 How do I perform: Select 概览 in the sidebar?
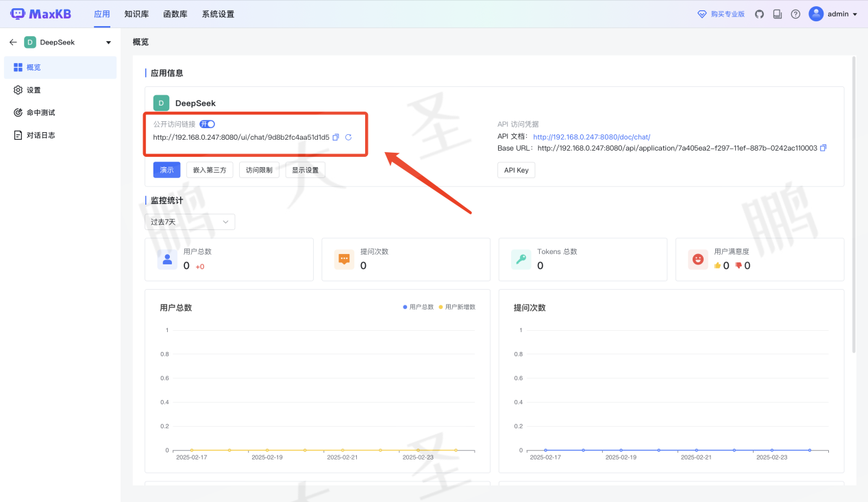click(x=60, y=67)
